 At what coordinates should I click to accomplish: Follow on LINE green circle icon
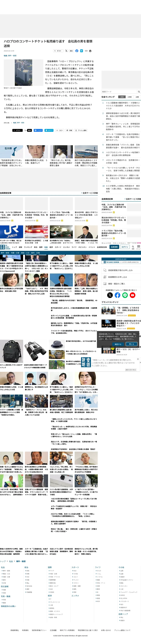click(x=125, y=295)
